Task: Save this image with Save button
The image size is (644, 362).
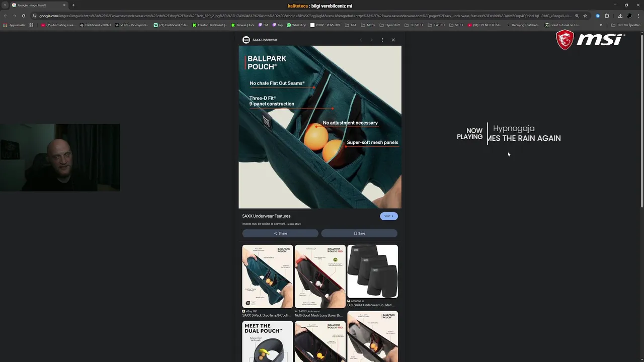Action: [359, 233]
